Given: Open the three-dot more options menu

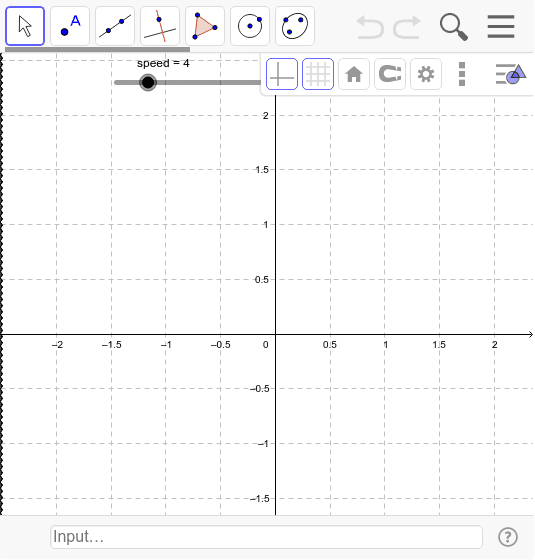Looking at the screenshot, I should click(x=462, y=74).
